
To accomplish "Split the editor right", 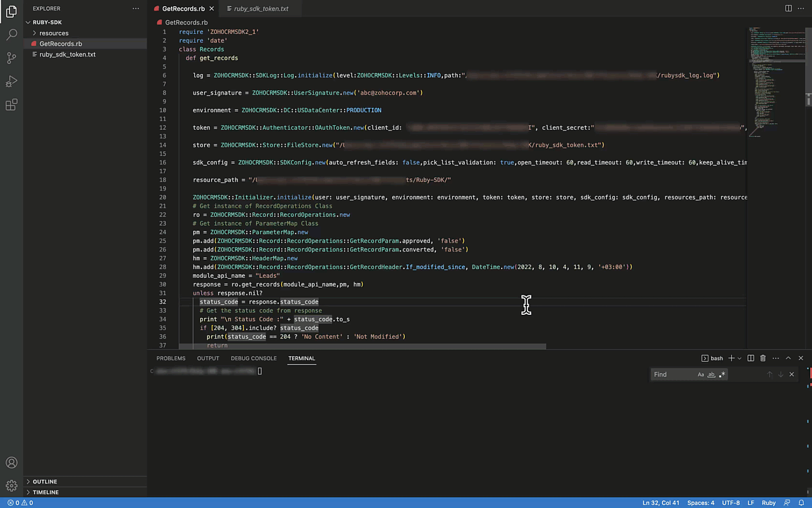I will coord(788,8).
